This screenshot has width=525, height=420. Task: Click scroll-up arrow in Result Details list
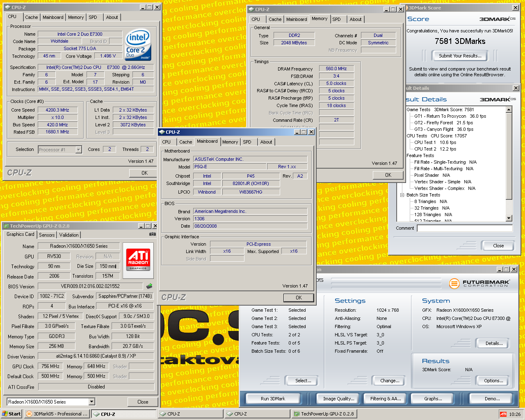[x=509, y=110]
